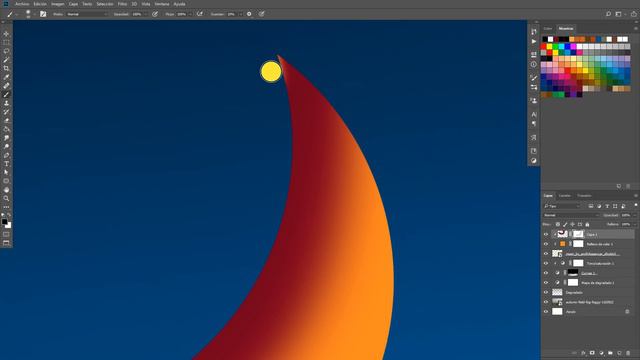Open the Imagen menu

click(58, 4)
